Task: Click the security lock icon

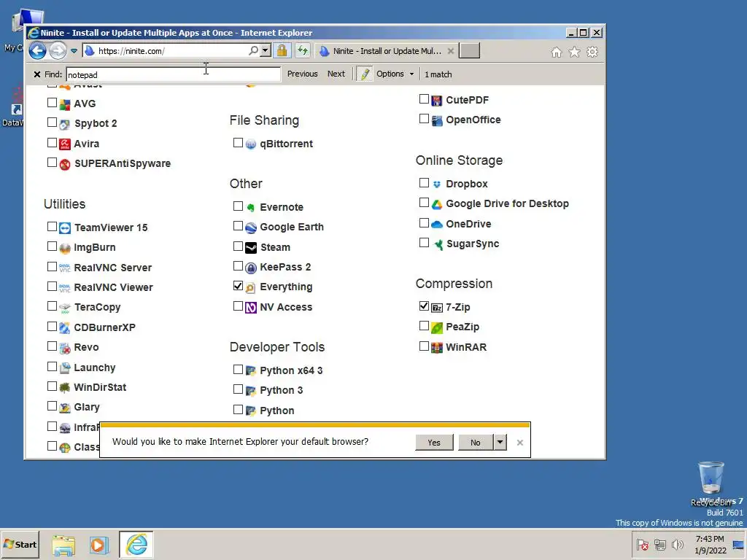Action: [282, 50]
